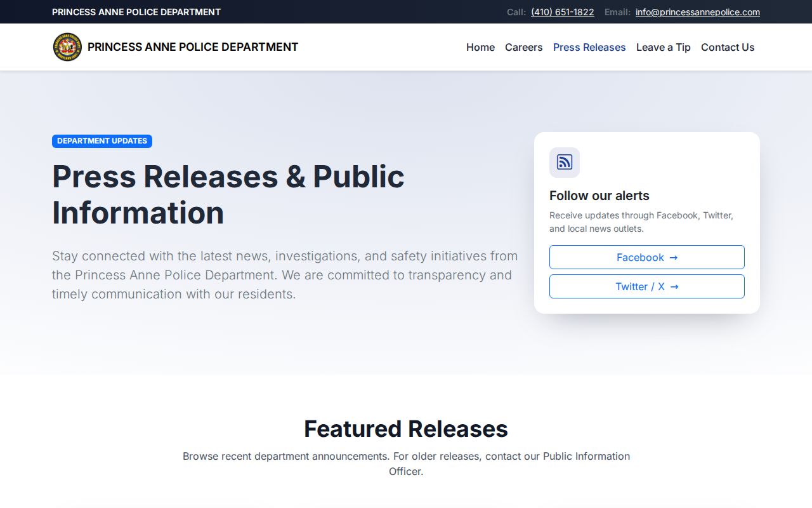
Task: Click the 'Stay connected with the latest news' paragraph
Action: [x=285, y=275]
